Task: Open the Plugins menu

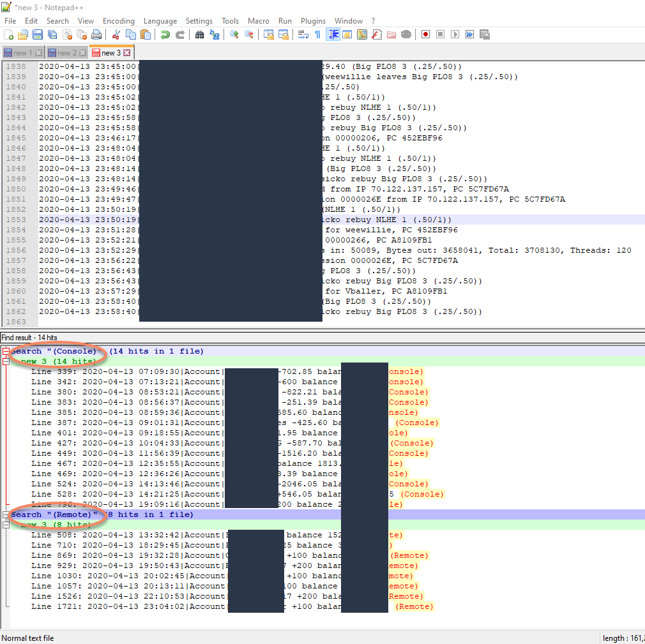Action: (313, 21)
